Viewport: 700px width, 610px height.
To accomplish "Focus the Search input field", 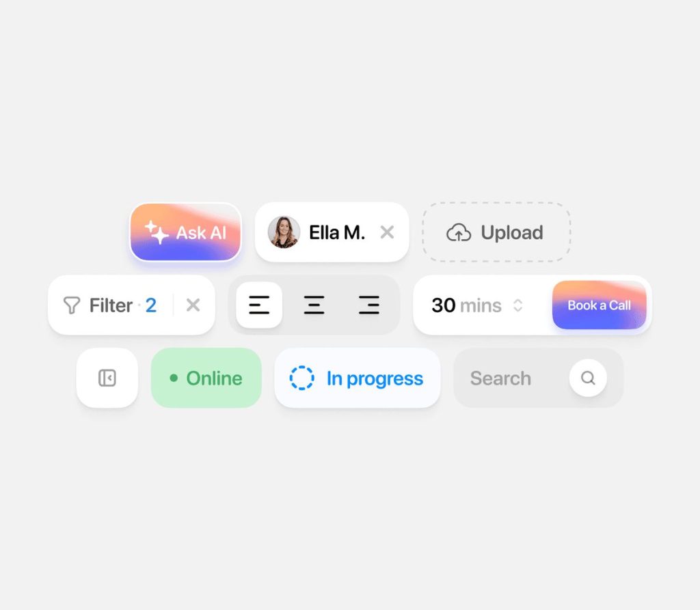I will click(x=509, y=378).
